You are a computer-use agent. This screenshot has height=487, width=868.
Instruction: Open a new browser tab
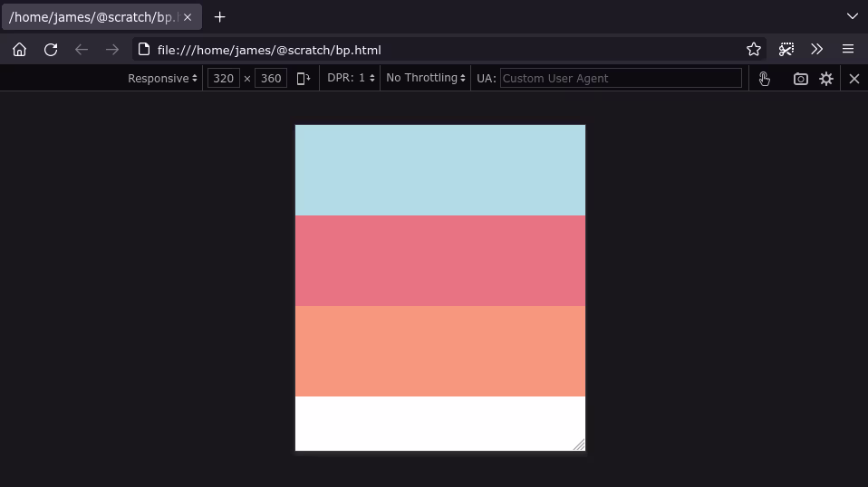(220, 17)
